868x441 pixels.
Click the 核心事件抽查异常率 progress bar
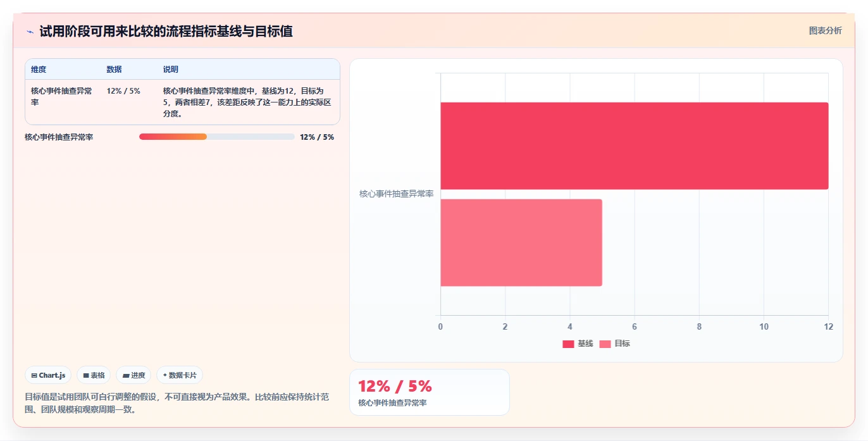pyautogui.click(x=217, y=137)
